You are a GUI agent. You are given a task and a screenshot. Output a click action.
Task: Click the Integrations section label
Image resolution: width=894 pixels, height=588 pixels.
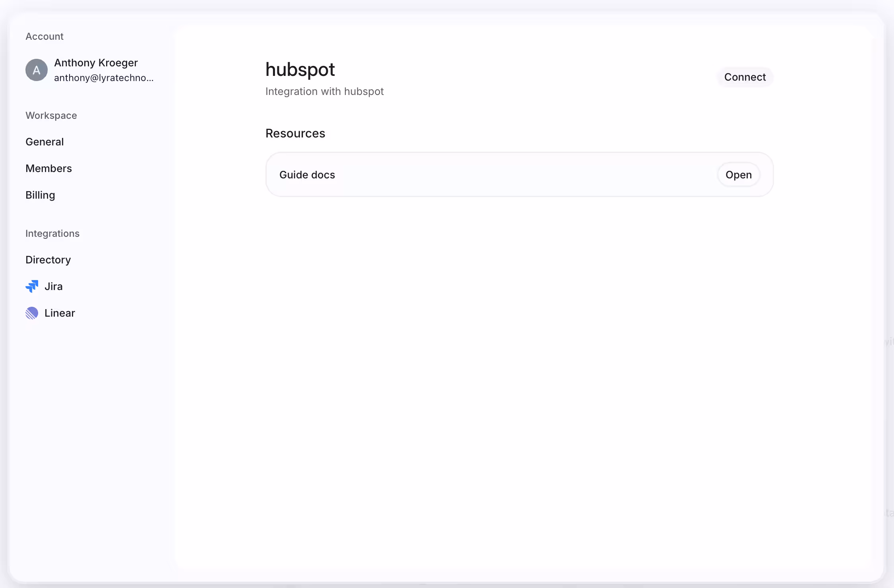[52, 234]
